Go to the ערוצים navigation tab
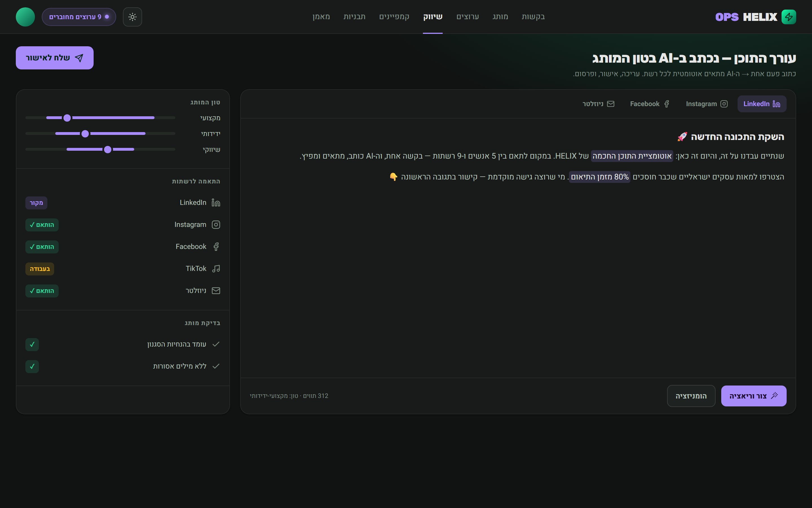Image resolution: width=812 pixels, height=508 pixels. (x=467, y=17)
